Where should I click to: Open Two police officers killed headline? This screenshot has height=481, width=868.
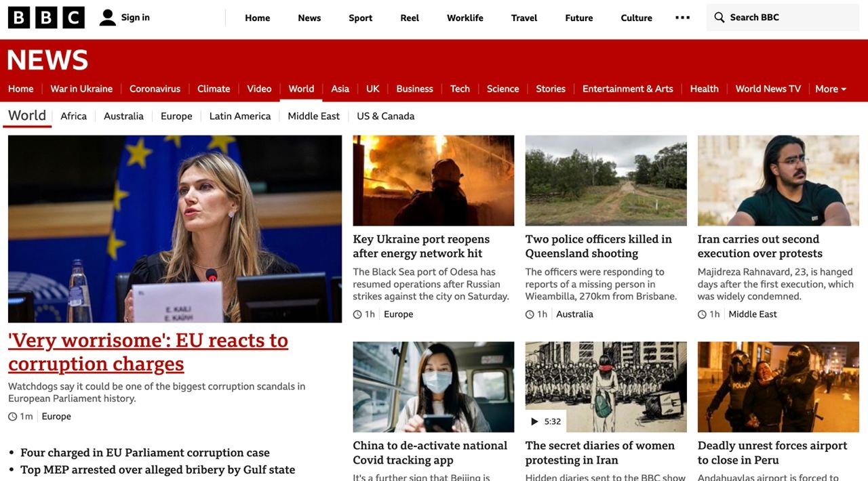598,246
